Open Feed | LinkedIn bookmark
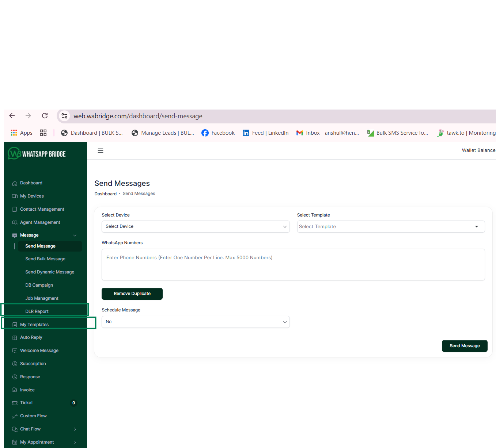Image resolution: width=496 pixels, height=448 pixels. 266,133
